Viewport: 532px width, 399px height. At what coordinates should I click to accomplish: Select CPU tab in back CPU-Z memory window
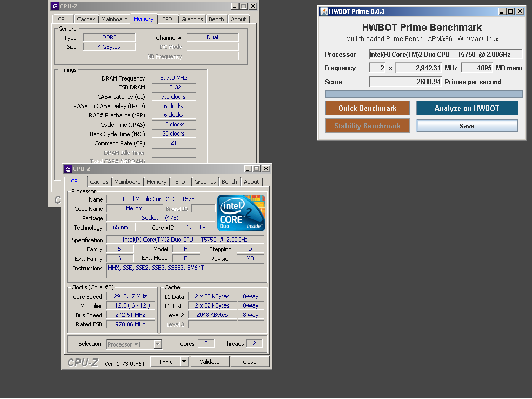[63, 19]
